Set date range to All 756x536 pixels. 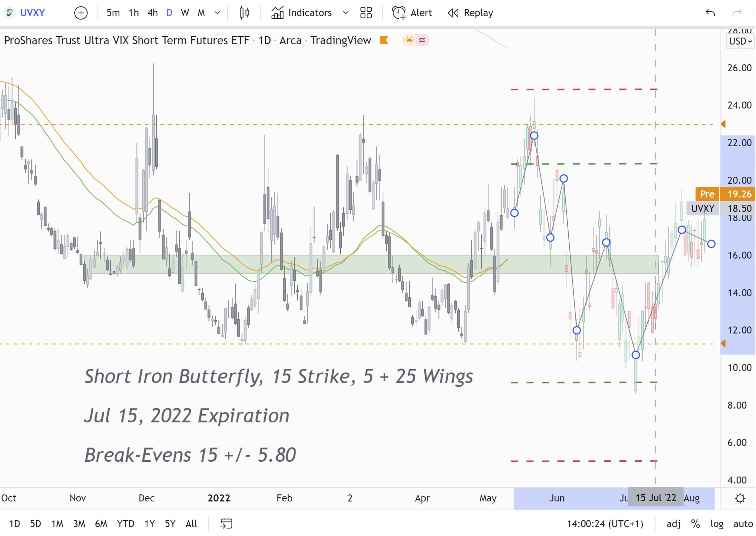click(x=191, y=524)
